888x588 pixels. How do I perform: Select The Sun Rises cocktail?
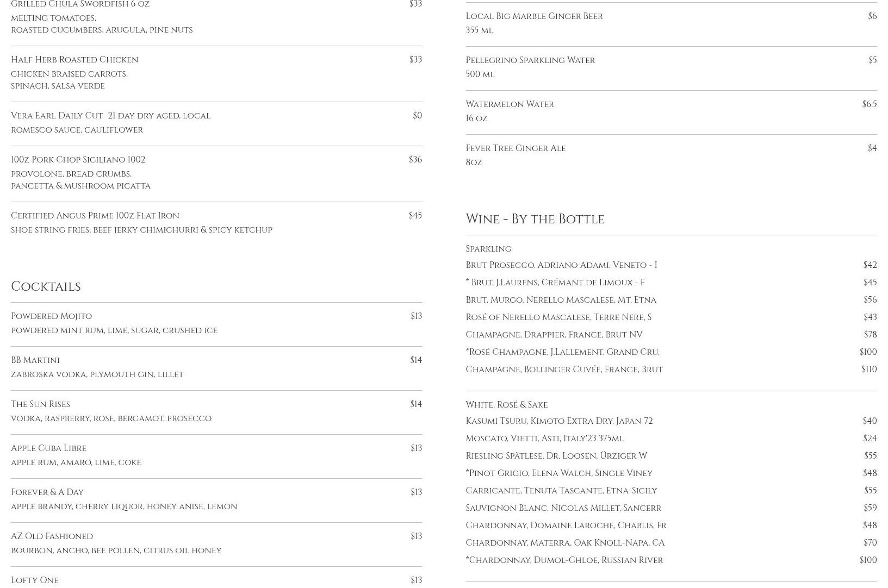pyautogui.click(x=40, y=404)
